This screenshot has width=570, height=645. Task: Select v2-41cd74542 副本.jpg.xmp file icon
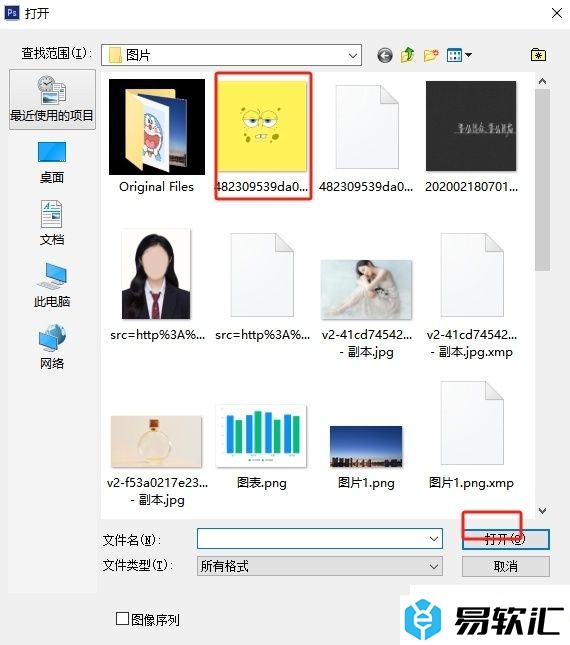pos(472,275)
